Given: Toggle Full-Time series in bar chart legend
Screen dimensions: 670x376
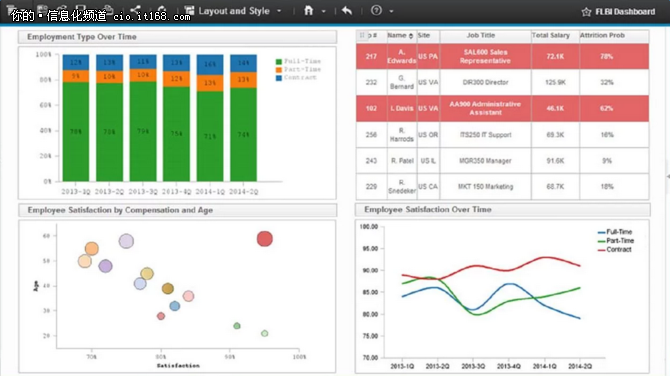Looking at the screenshot, I should point(298,61).
